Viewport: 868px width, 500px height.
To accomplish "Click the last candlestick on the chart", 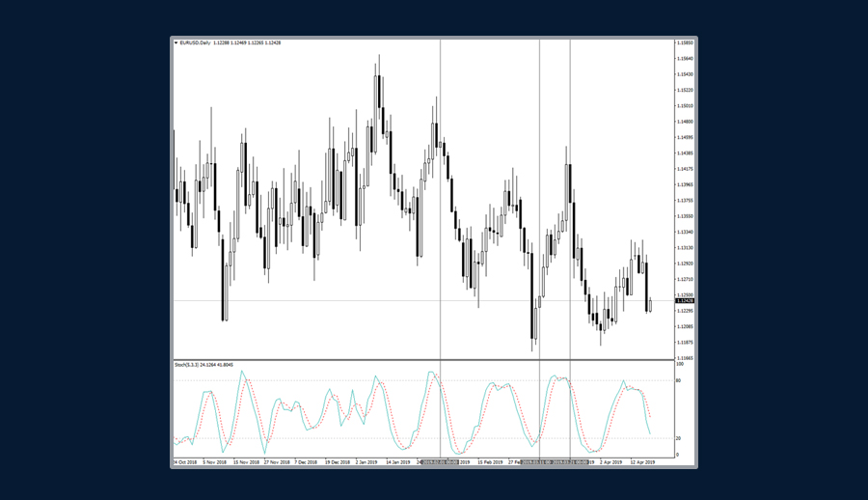I will point(650,305).
